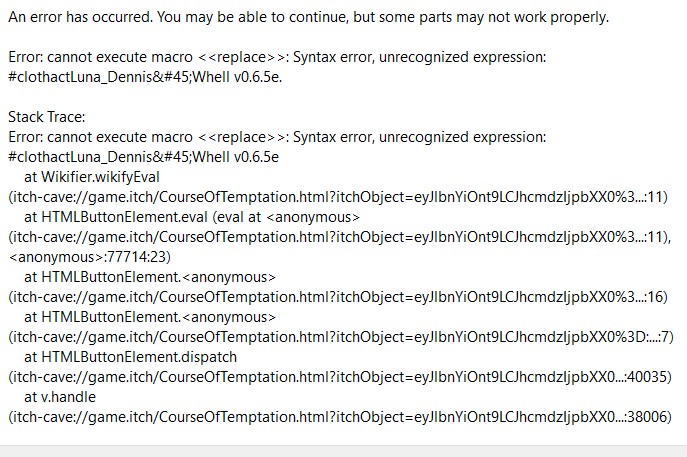Click the "at HTMLButtonElement.dispatch" stack line
Image resolution: width=687 pixels, height=457 pixels.
pos(130,357)
